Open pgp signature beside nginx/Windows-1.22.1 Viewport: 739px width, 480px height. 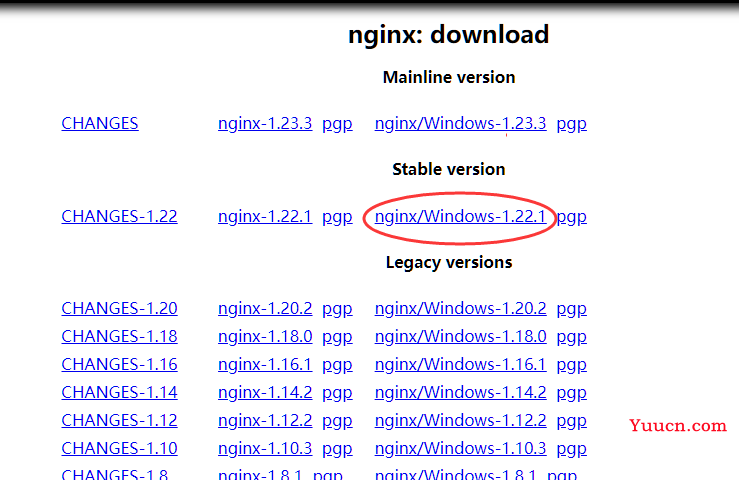tap(571, 217)
